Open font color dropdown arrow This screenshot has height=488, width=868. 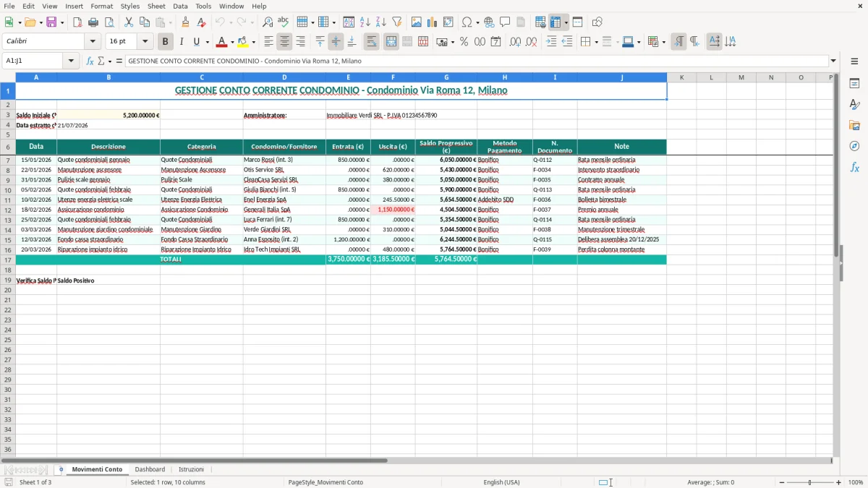coord(232,42)
